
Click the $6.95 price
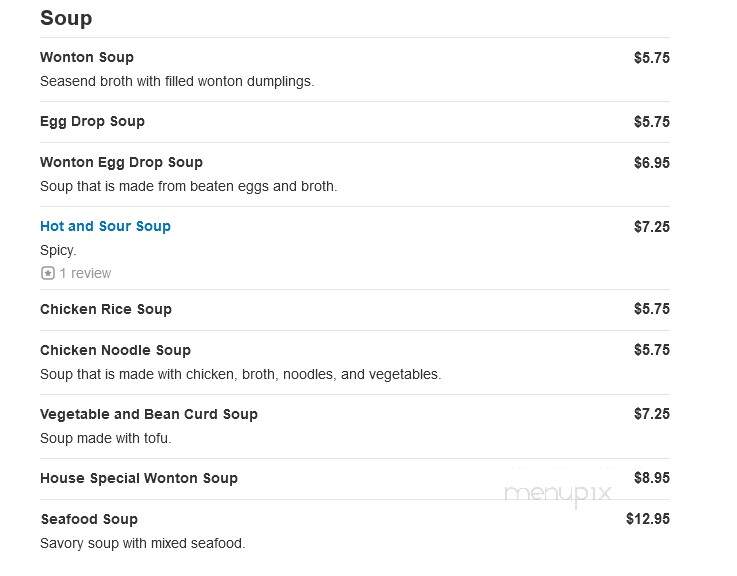(x=652, y=163)
